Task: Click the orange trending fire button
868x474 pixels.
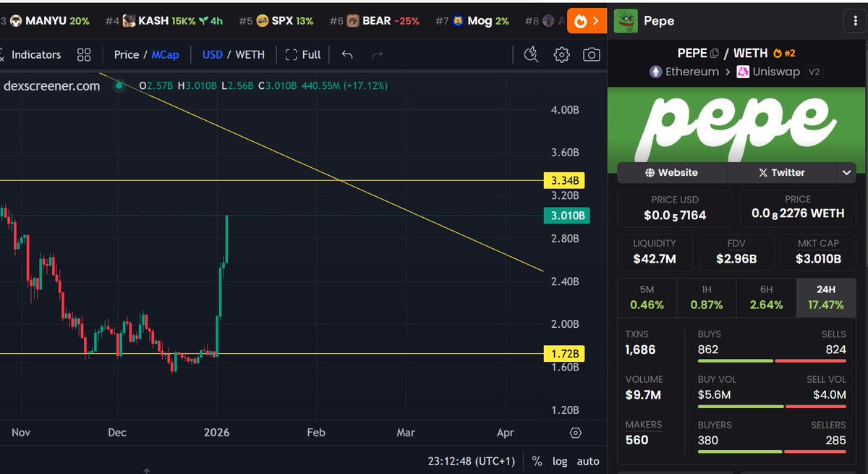Action: coord(586,20)
